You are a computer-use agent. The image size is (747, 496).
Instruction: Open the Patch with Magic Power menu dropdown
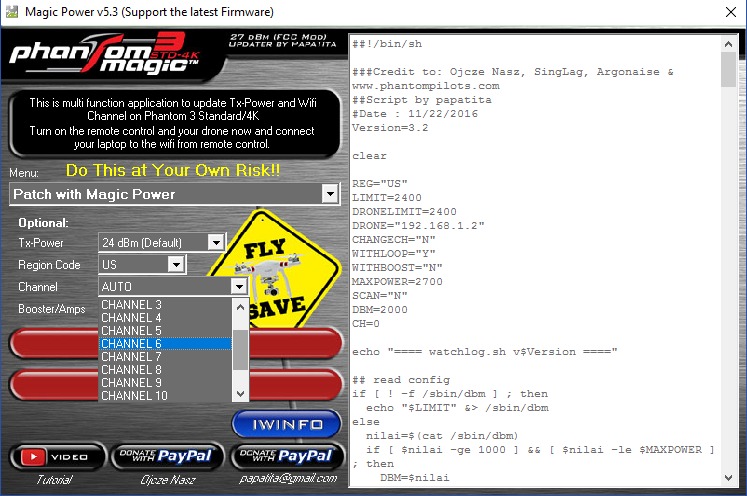(330, 194)
